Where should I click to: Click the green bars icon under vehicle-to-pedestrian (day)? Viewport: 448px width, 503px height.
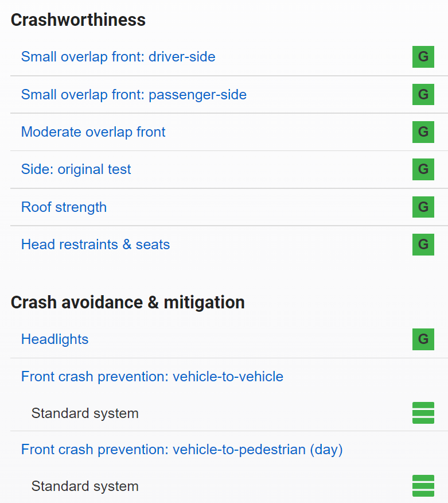[423, 486]
